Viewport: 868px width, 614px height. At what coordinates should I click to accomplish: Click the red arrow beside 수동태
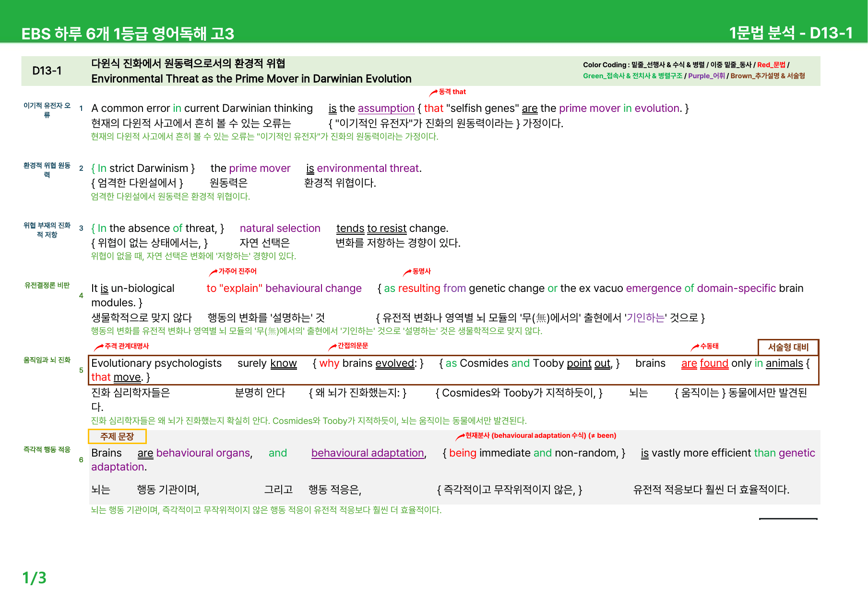pos(695,347)
